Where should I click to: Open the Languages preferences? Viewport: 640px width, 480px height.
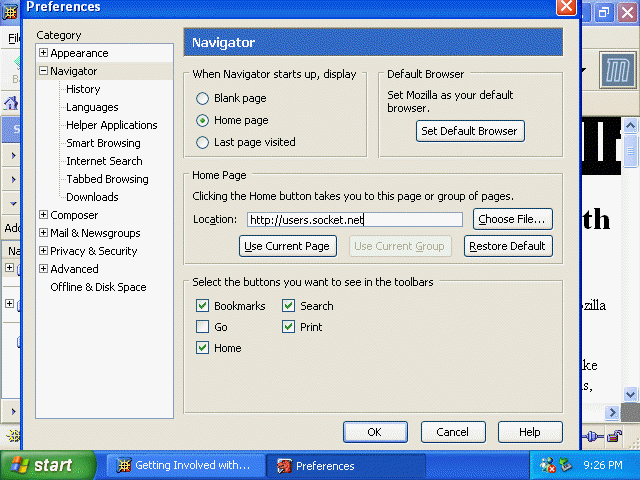92,107
